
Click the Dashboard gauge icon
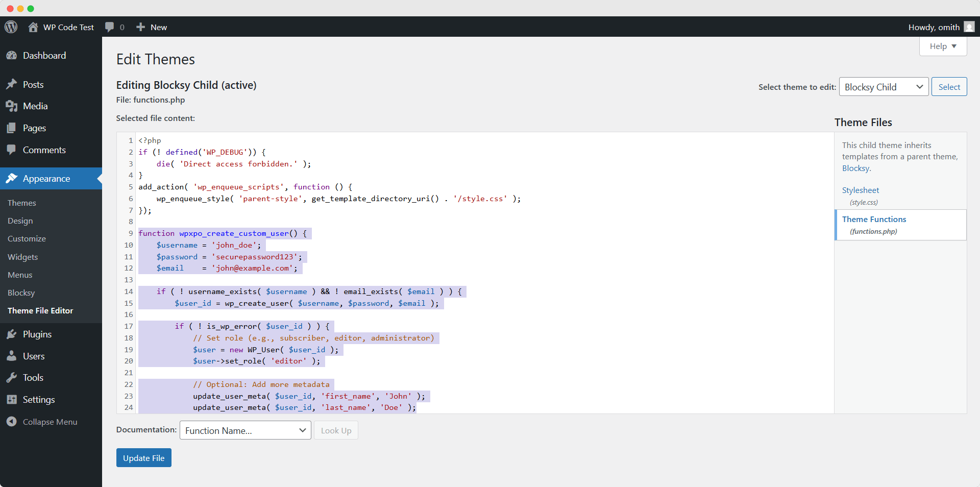tap(11, 56)
